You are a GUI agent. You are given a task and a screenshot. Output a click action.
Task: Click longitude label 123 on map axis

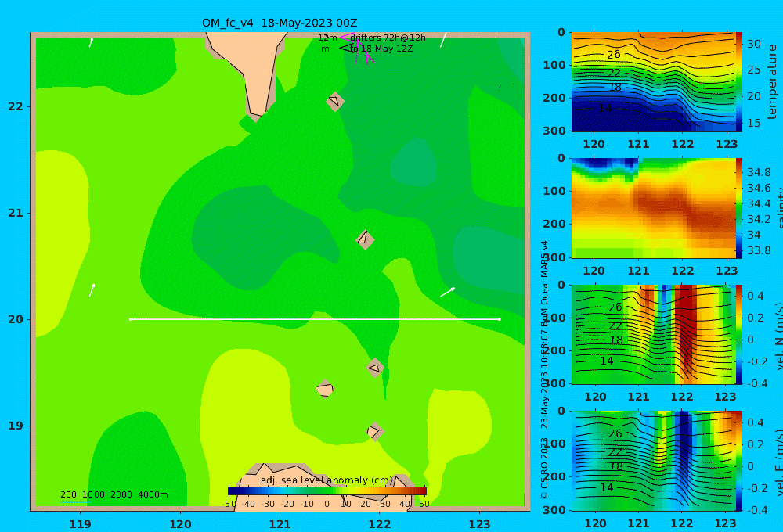(479, 524)
